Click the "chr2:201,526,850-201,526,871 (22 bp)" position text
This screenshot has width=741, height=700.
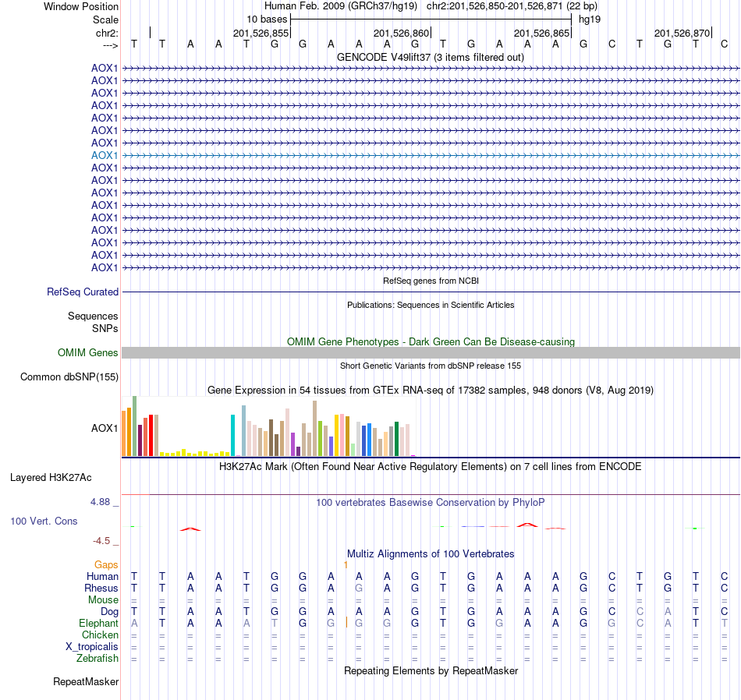point(512,6)
